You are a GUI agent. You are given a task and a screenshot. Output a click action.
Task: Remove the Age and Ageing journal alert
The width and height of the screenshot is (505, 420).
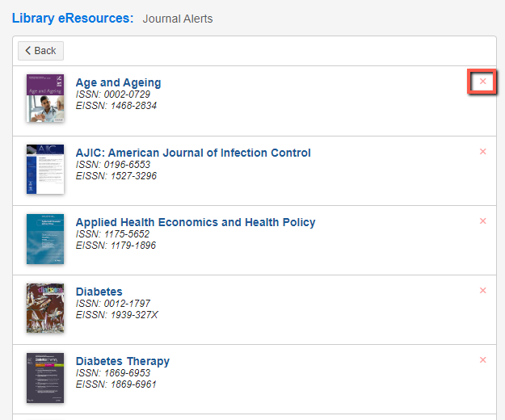click(x=482, y=82)
